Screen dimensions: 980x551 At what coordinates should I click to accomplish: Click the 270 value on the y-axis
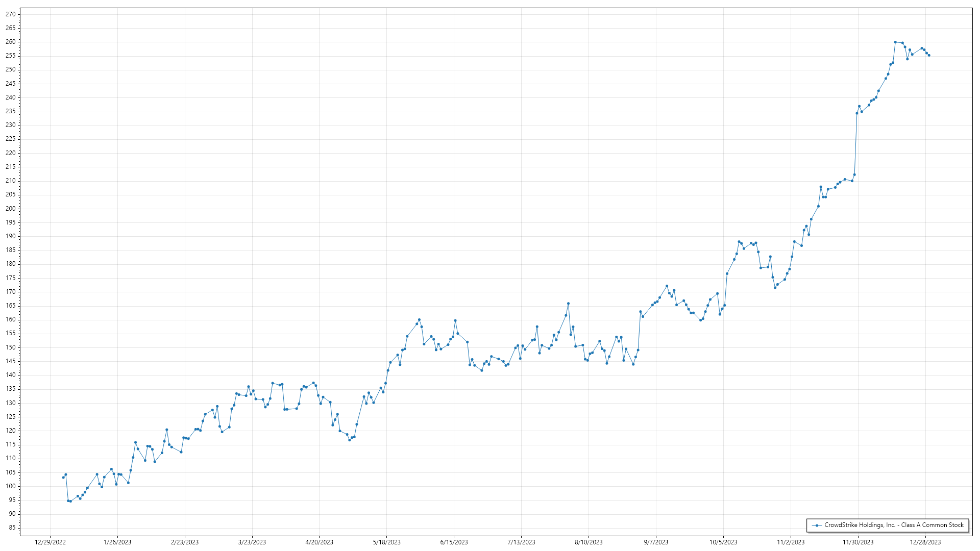(x=11, y=14)
